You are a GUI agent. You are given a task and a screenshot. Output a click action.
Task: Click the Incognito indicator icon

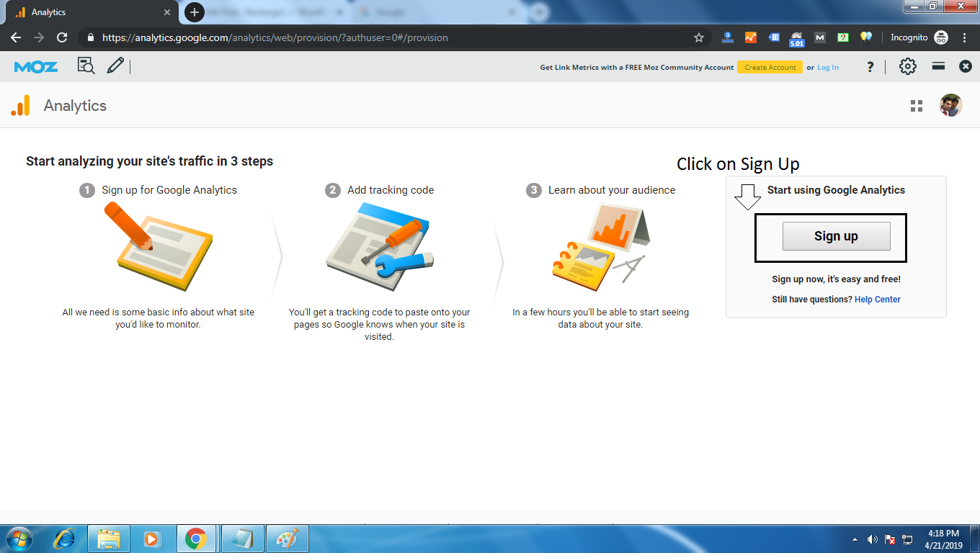pos(941,37)
